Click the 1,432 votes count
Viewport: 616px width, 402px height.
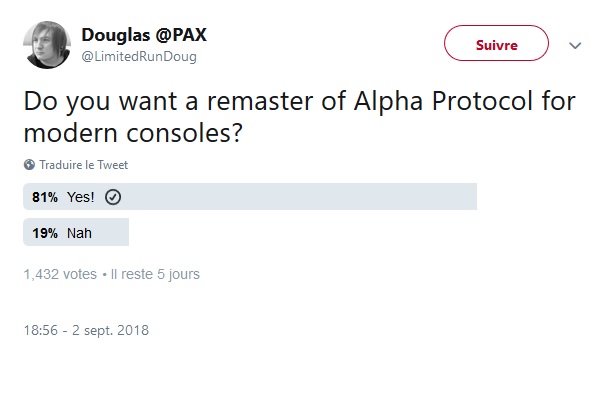[60, 274]
